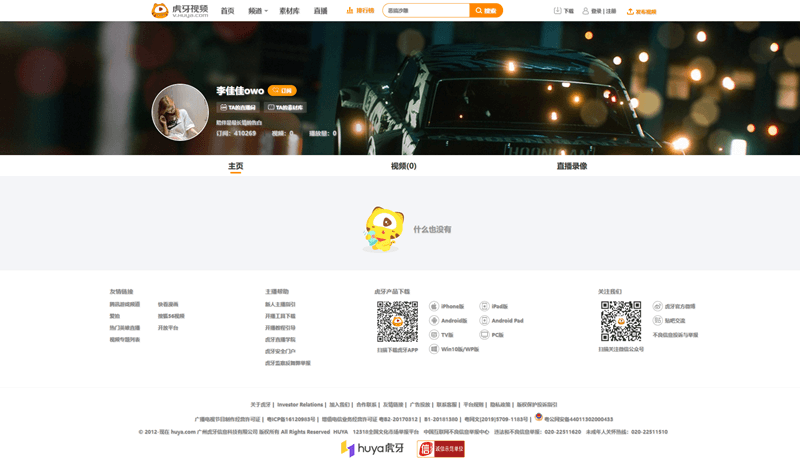Open the 搜狐56视频 link
The width and height of the screenshot is (800, 472).
171,316
